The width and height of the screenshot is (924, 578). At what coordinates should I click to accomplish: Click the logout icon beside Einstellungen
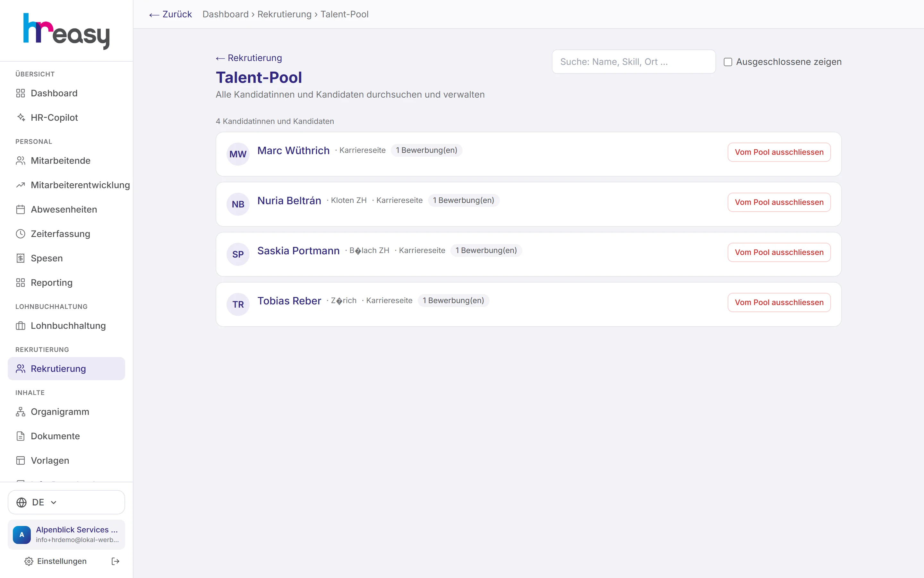(115, 561)
